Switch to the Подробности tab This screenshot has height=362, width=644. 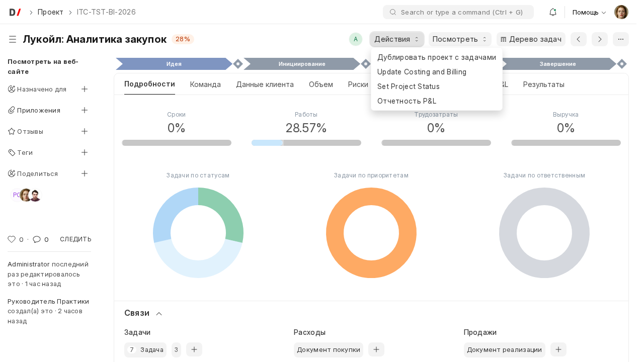pos(149,84)
